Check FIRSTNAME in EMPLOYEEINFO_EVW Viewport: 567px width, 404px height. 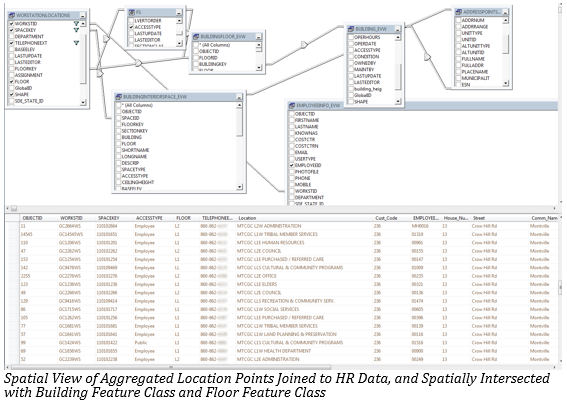(292, 120)
